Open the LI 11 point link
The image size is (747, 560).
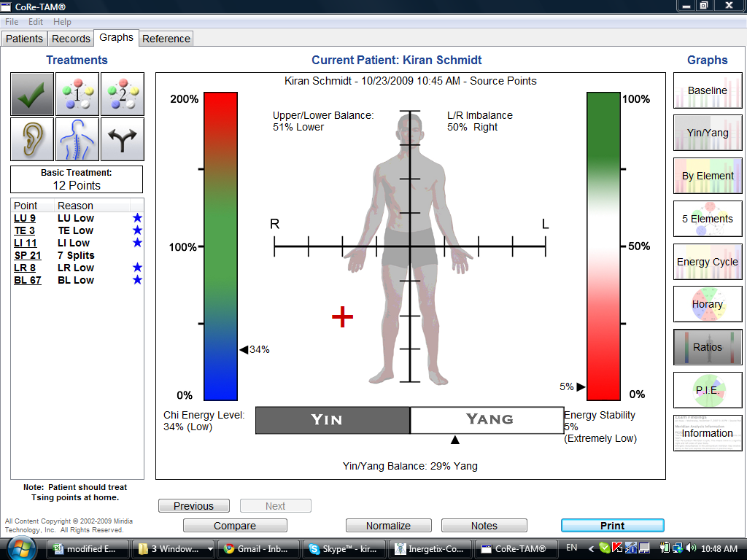[26, 243]
